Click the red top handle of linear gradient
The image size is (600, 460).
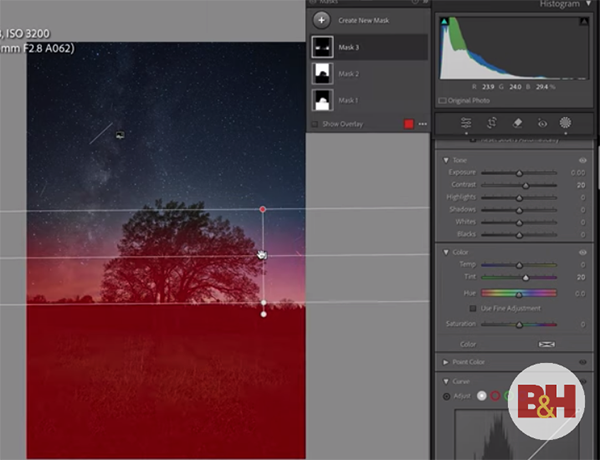coord(262,209)
